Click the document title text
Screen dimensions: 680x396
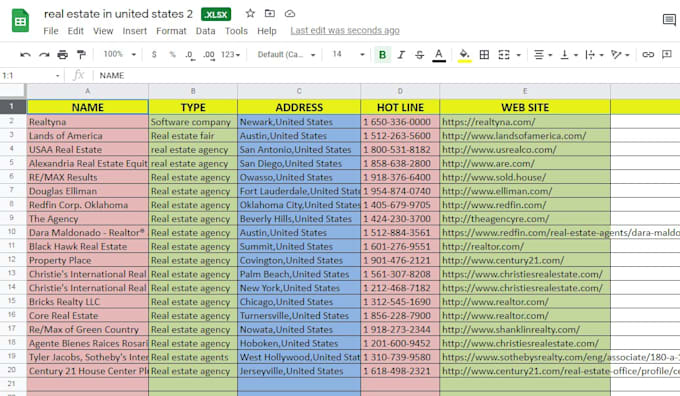(118, 14)
